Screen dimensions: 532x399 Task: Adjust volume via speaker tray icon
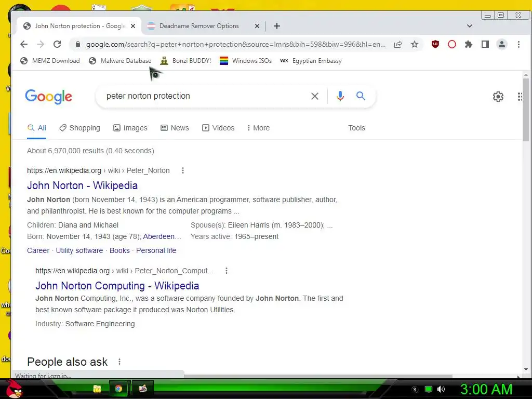[x=441, y=389]
